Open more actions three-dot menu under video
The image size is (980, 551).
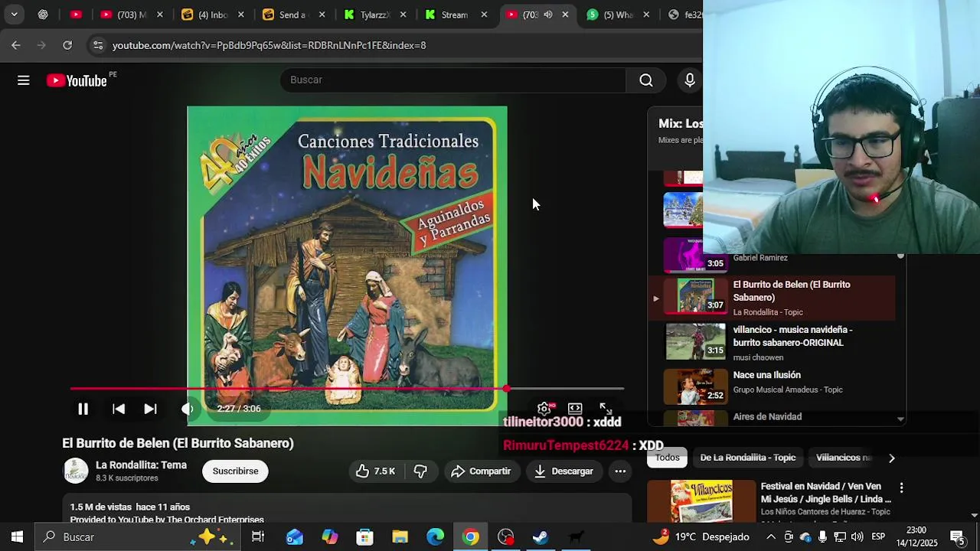coord(620,471)
